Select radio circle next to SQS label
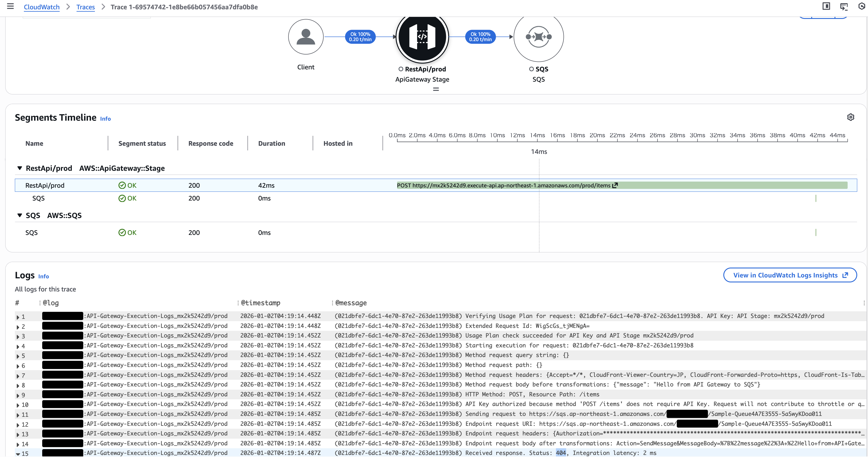This screenshot has width=868, height=457. 532,69
